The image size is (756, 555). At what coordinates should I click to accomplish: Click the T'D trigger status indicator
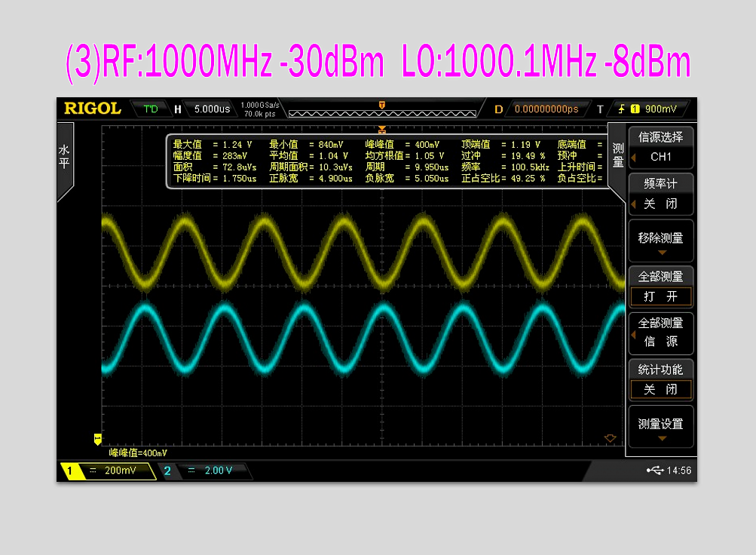pyautogui.click(x=151, y=109)
